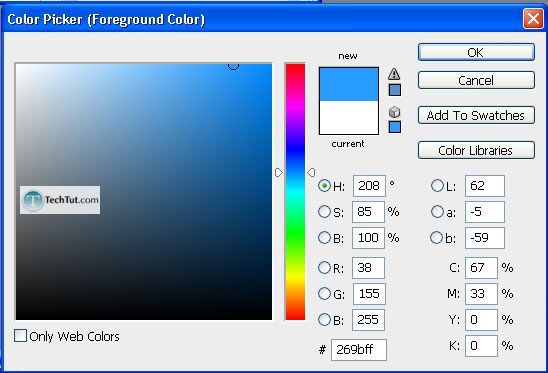
Task: Click the M field showing 33
Action: (x=481, y=294)
